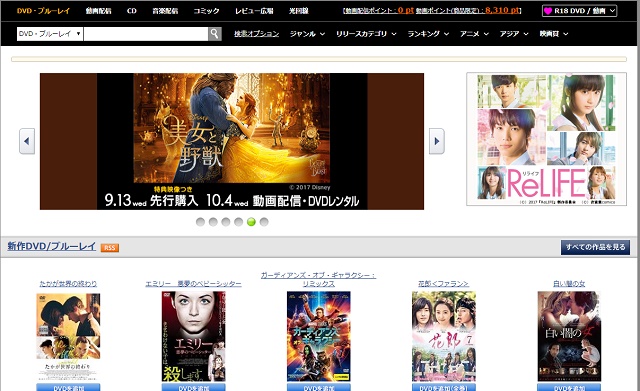Viewport: 640px width, 391px height.
Task: Click the search magnifier icon
Action: tap(215, 34)
